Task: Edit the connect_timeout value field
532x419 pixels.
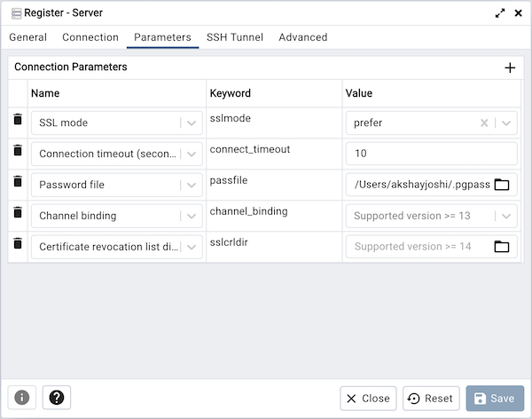Action: pyautogui.click(x=430, y=154)
